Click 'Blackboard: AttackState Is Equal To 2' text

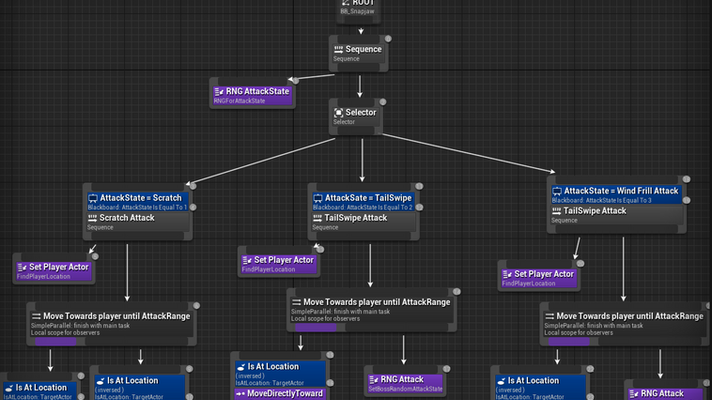(362, 207)
